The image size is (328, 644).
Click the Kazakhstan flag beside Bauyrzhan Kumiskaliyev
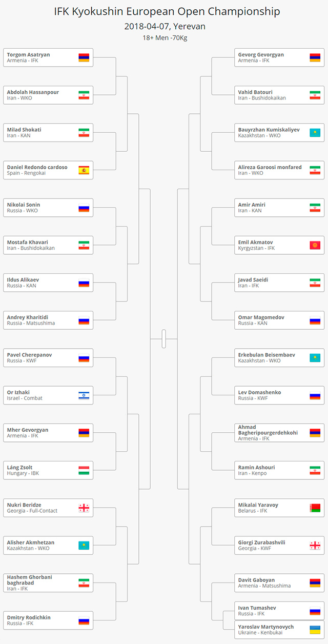(x=315, y=133)
